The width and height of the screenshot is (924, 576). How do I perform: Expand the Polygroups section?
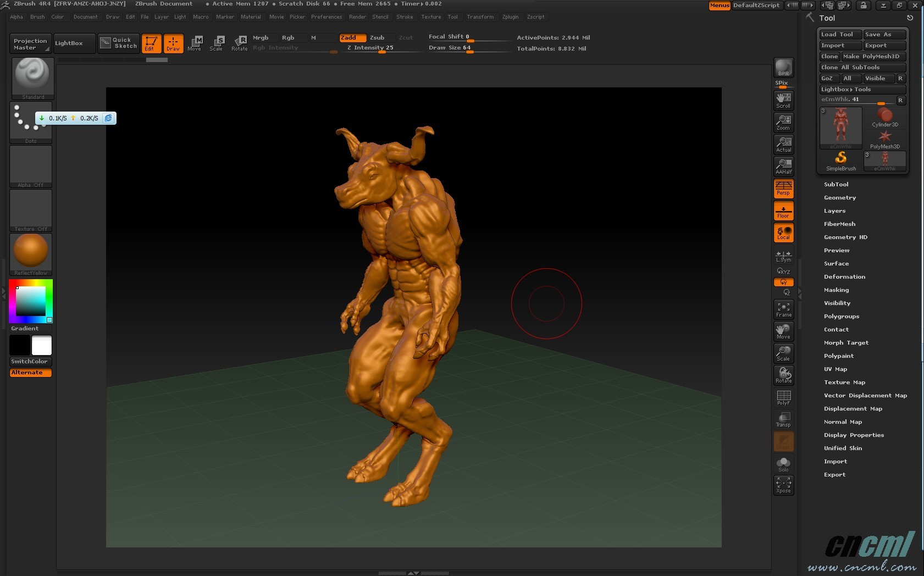pyautogui.click(x=841, y=316)
